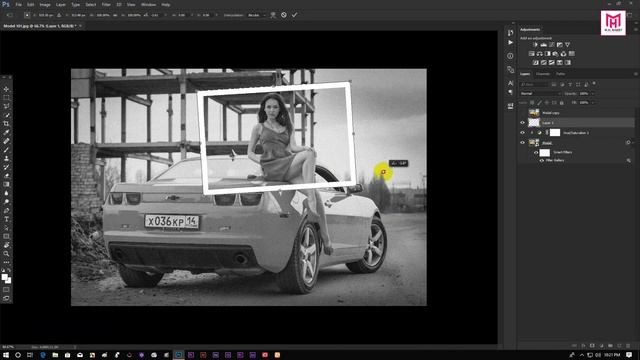Select the Eraser tool
640x360 pixels.
click(x=6, y=176)
